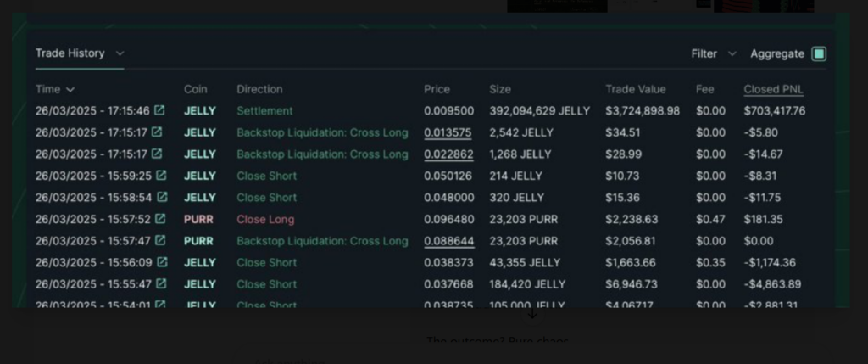This screenshot has height=364, width=868.
Task: Click underlined price 0.088644 for PURR
Action: 448,241
